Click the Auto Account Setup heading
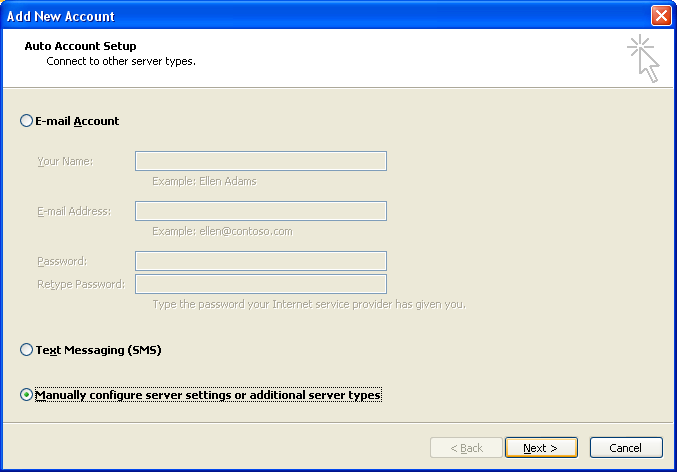 (x=80, y=46)
